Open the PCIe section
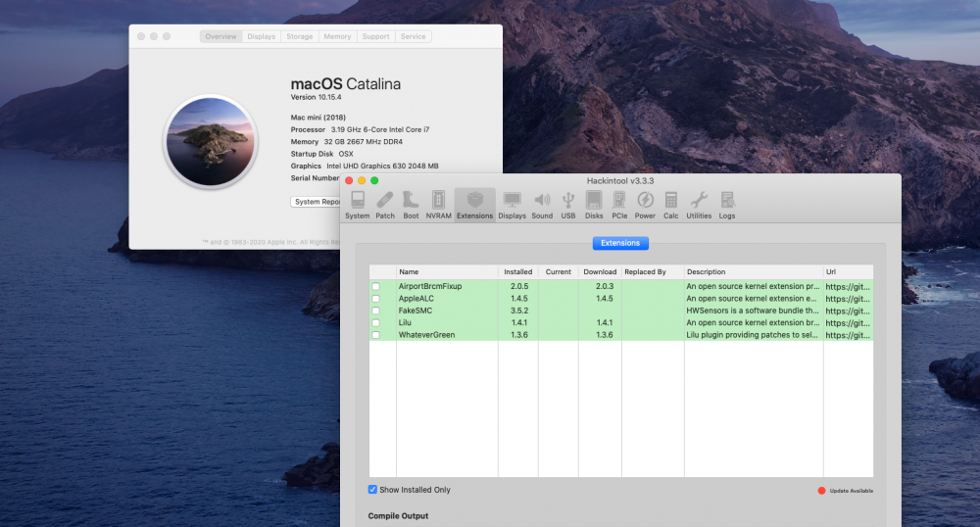The height and width of the screenshot is (527, 980). point(619,205)
